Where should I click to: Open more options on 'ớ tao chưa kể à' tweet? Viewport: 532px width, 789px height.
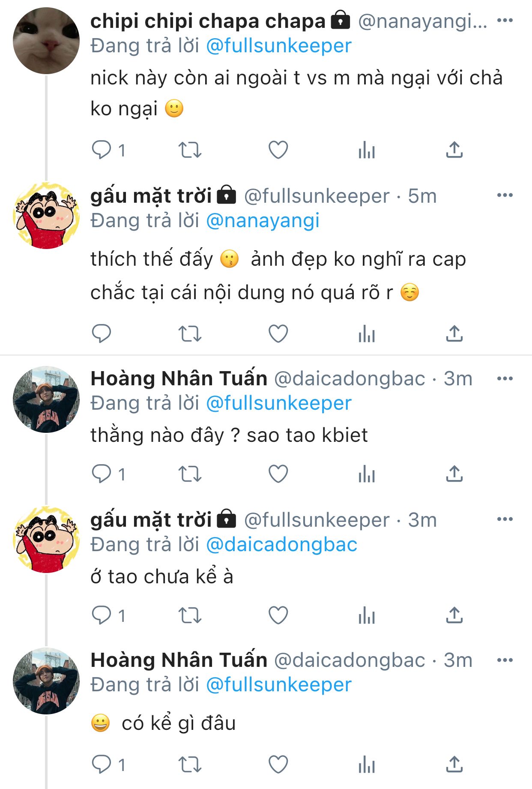pos(505,519)
